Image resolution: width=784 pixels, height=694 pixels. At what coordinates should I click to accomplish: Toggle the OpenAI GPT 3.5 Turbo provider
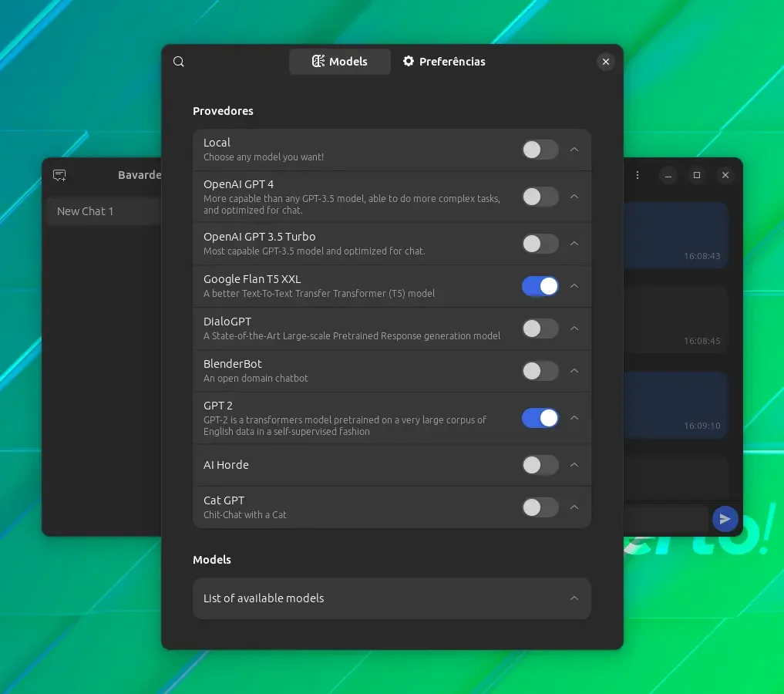[540, 244]
